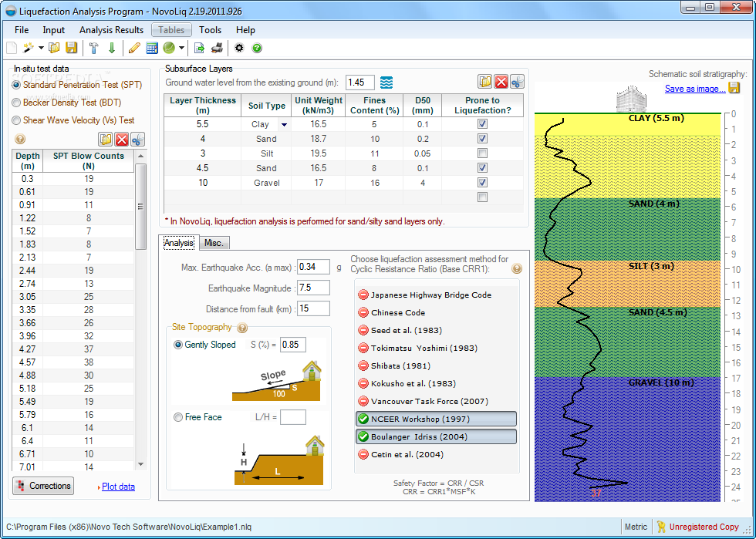Switch to the Analysis tab
756x539 pixels.
pos(179,242)
